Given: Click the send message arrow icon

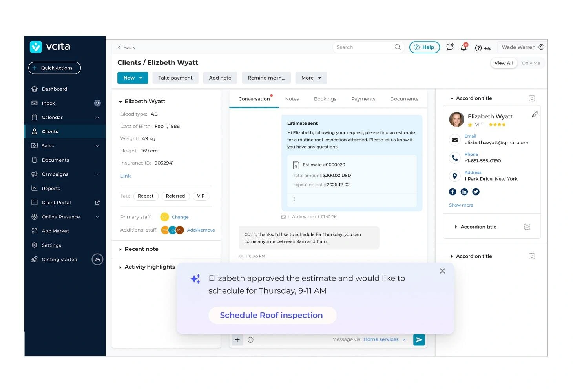Looking at the screenshot, I should (419, 339).
